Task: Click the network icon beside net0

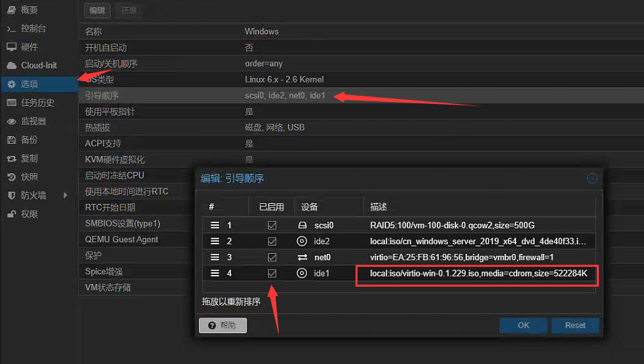Action: (302, 258)
